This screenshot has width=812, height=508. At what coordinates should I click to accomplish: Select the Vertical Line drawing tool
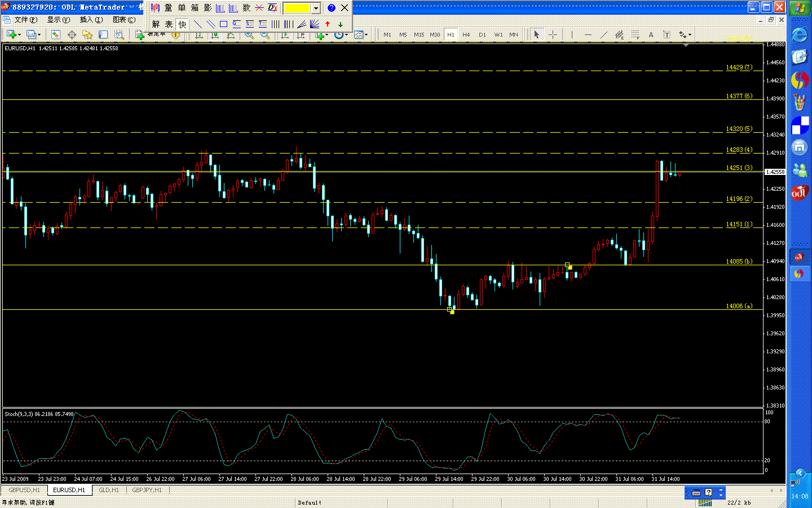(572, 34)
